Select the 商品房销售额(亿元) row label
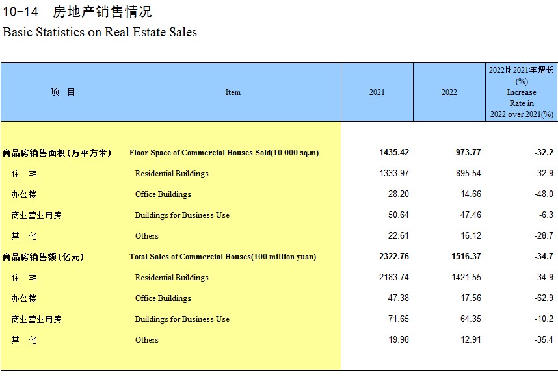558x392 pixels. (x=43, y=257)
